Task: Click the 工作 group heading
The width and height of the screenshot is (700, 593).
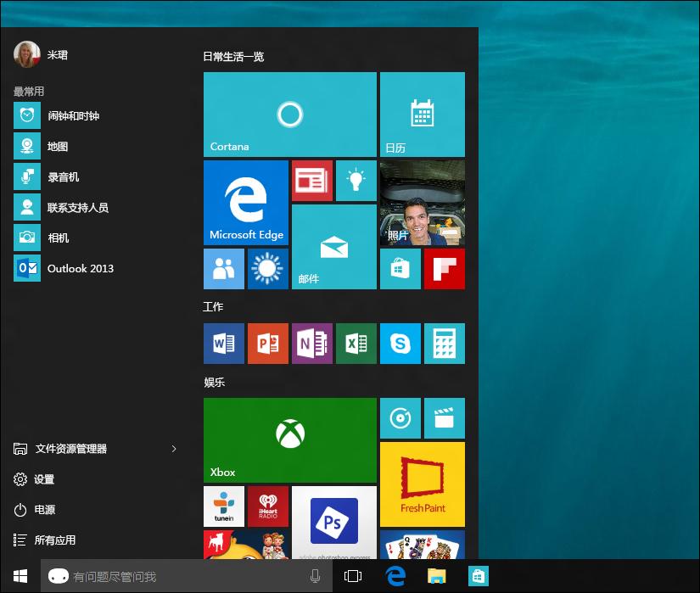Action: coord(213,306)
